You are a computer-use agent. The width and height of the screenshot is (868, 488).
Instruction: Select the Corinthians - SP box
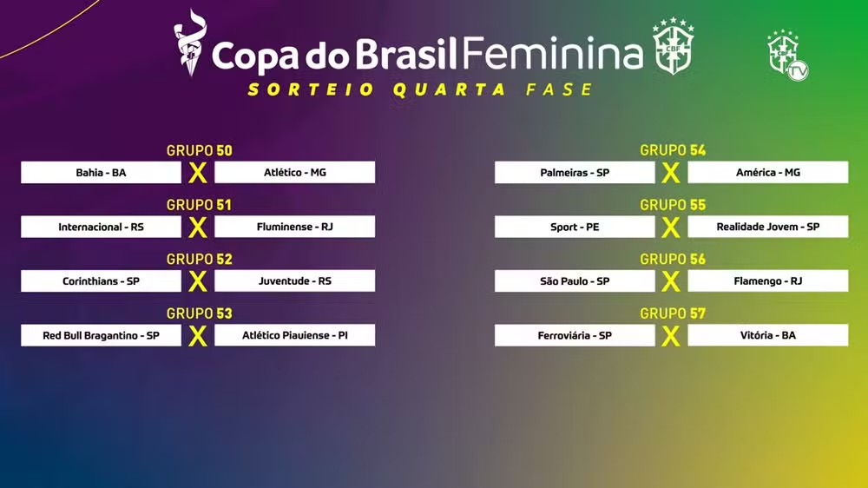tap(101, 280)
